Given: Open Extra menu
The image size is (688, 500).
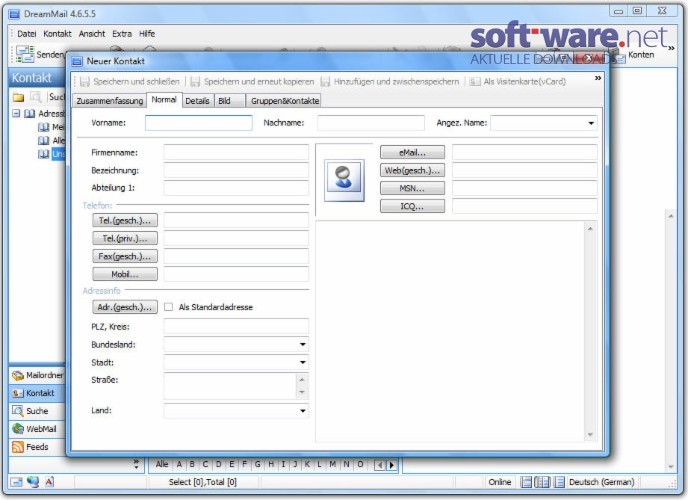Looking at the screenshot, I should point(122,34).
